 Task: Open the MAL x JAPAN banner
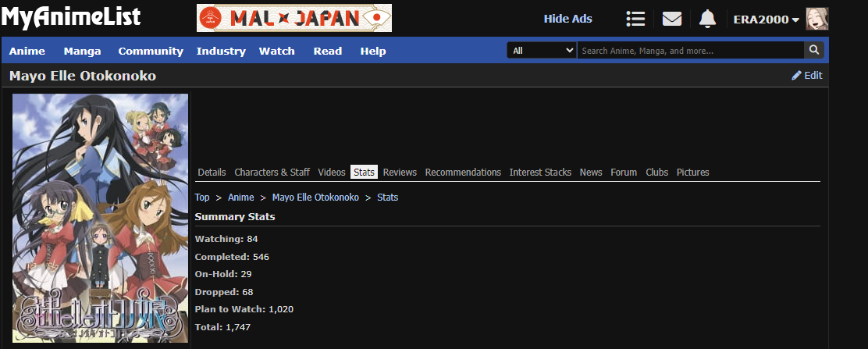tap(294, 18)
